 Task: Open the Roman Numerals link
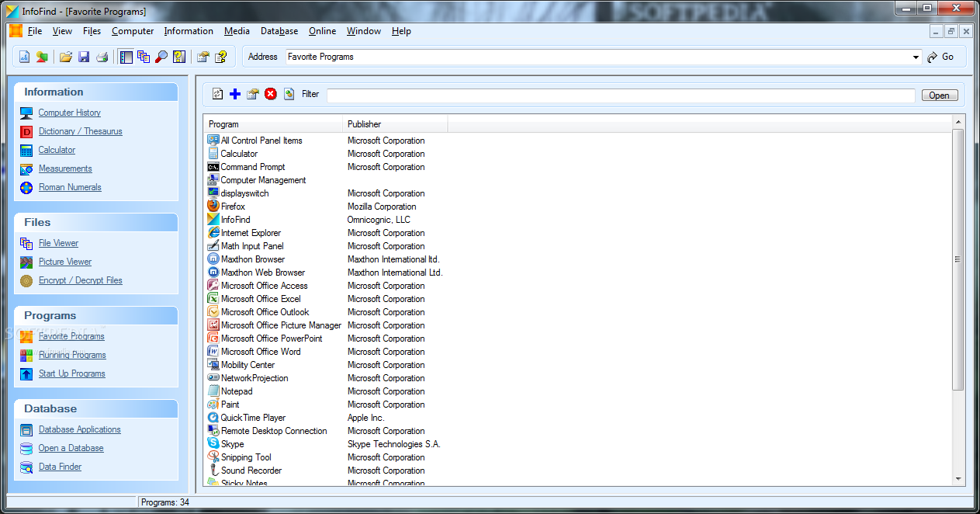coord(70,187)
